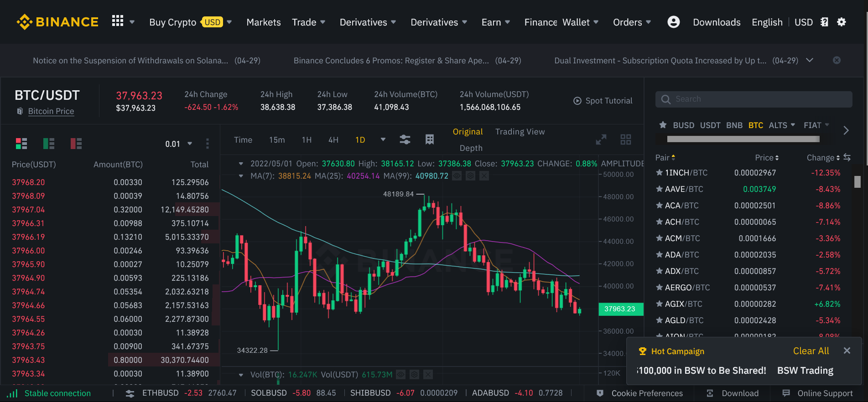Favorite the AERGO/BTC pair star
The image size is (868, 402).
click(x=659, y=288)
